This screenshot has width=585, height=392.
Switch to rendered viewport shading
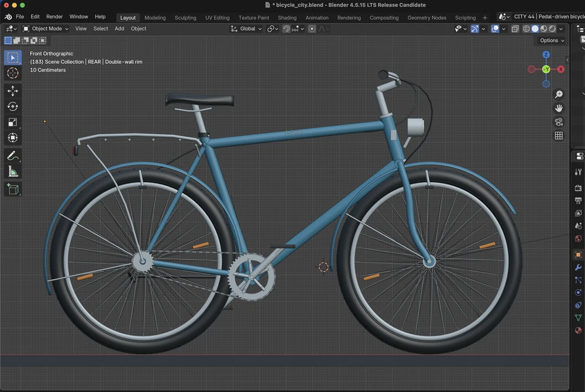[x=552, y=29]
